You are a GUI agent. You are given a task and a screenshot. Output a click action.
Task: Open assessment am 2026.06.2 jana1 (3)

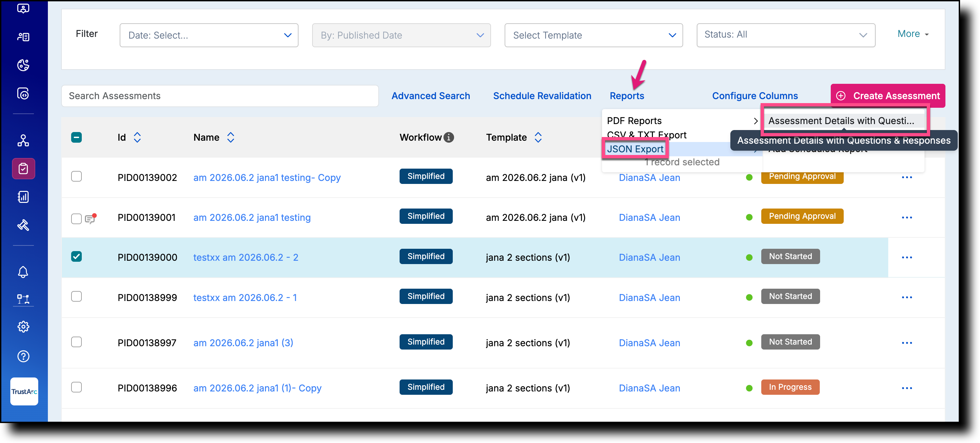[243, 343]
